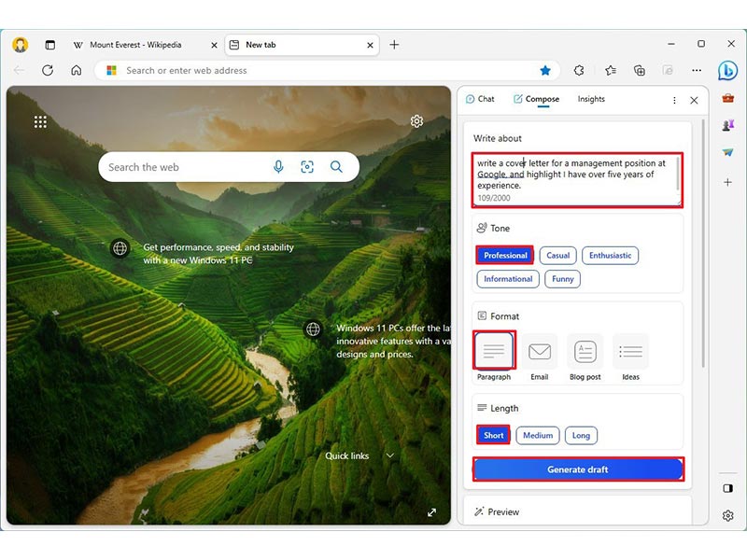Image resolution: width=747 pixels, height=560 pixels.
Task: Close the Compose side panel
Action: (x=694, y=100)
